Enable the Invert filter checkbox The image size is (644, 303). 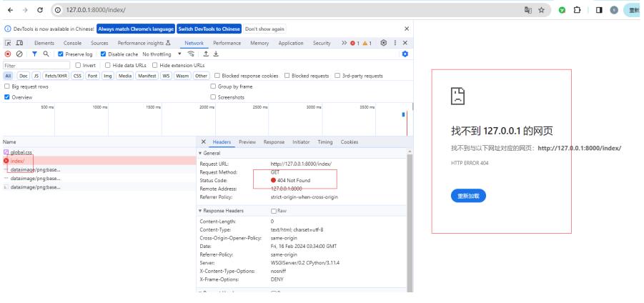pos(78,65)
